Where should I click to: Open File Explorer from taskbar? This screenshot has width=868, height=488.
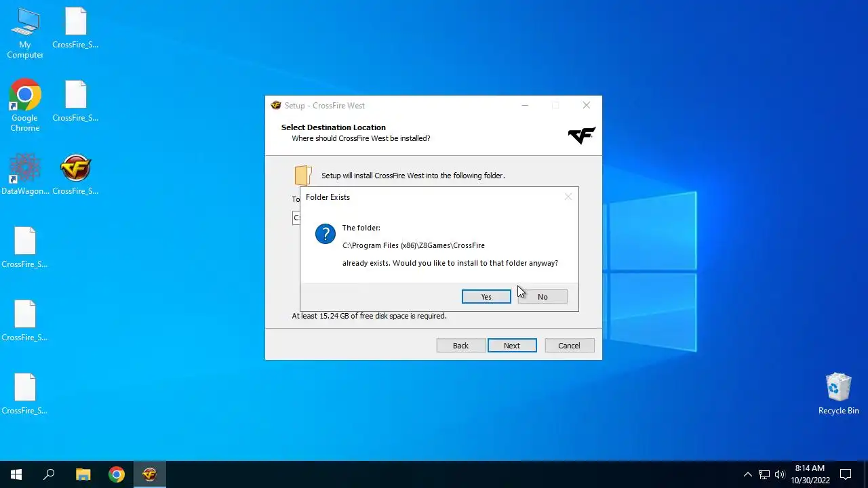point(83,474)
